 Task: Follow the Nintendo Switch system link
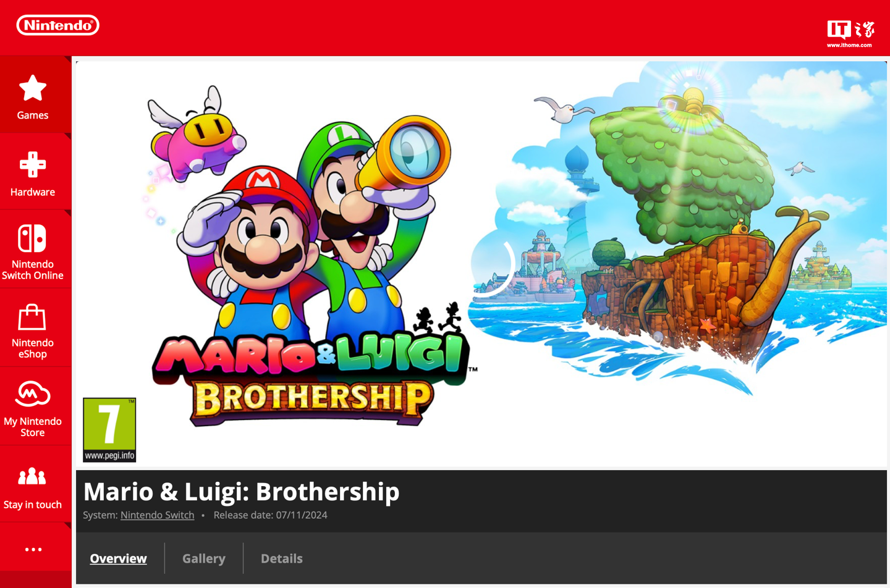pyautogui.click(x=157, y=515)
